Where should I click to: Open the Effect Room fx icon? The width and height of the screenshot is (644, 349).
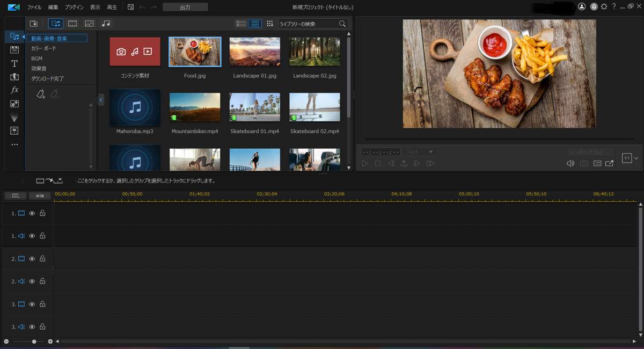pyautogui.click(x=14, y=90)
